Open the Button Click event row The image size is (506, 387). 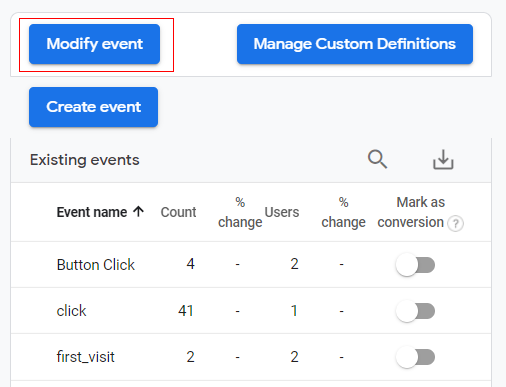click(x=251, y=265)
